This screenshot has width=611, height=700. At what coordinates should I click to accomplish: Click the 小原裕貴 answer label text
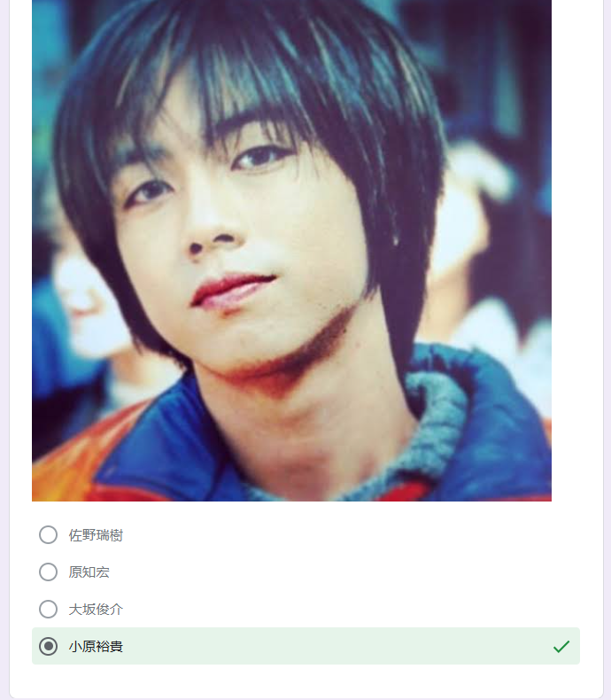(96, 647)
